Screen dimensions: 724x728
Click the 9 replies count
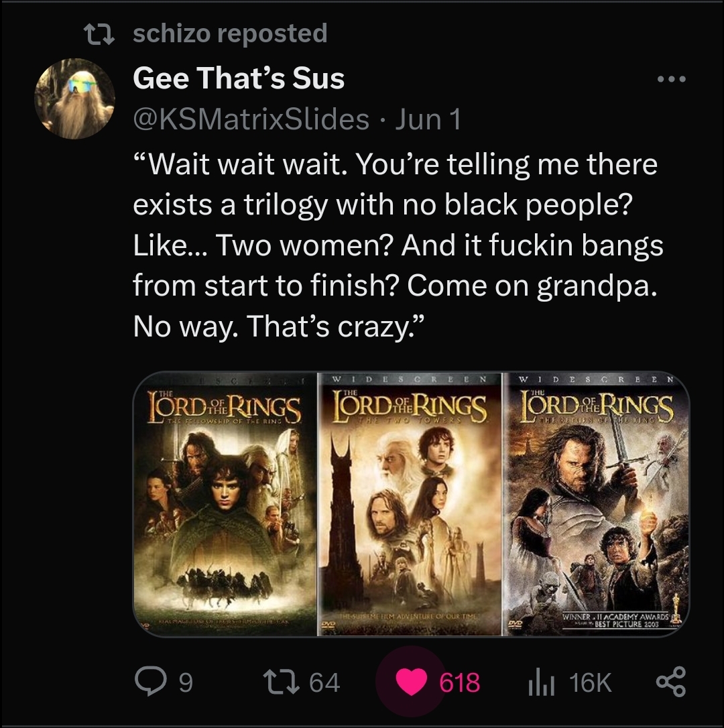tap(185, 682)
